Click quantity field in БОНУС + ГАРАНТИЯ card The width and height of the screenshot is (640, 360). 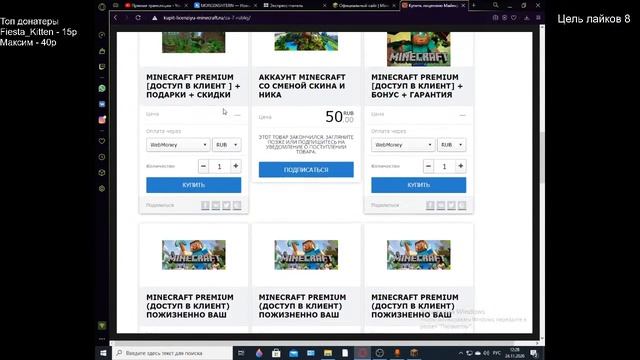click(x=444, y=166)
